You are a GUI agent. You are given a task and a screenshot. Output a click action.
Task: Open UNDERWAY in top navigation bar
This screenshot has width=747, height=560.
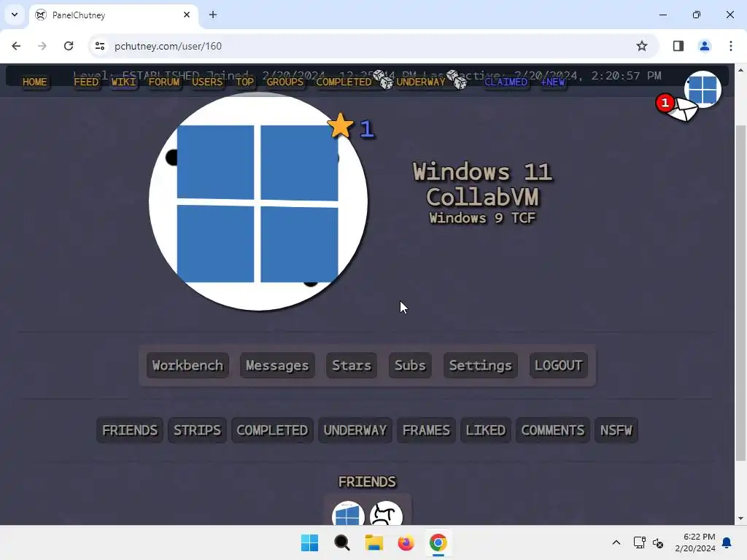pyautogui.click(x=421, y=82)
